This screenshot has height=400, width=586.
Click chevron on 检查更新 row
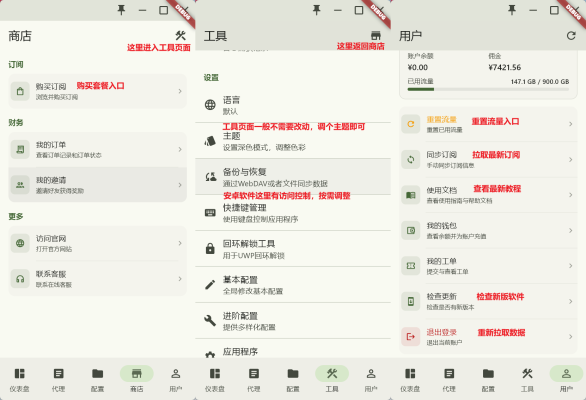point(571,301)
